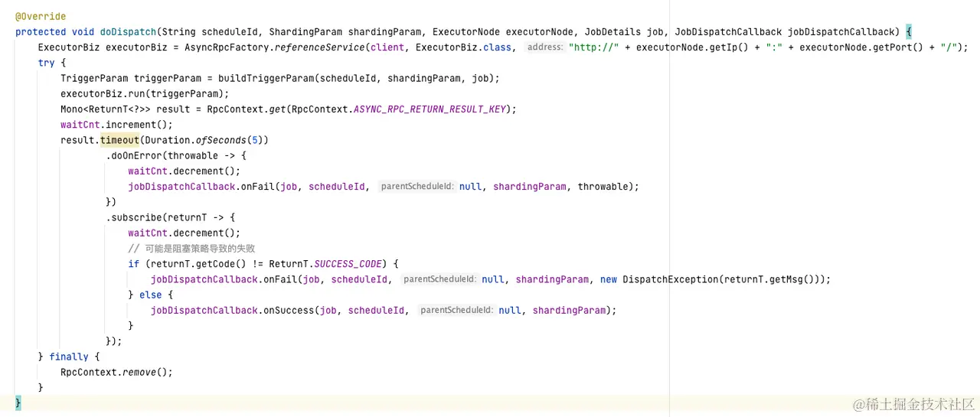
Task: Click the finally keyword
Action: (x=69, y=357)
